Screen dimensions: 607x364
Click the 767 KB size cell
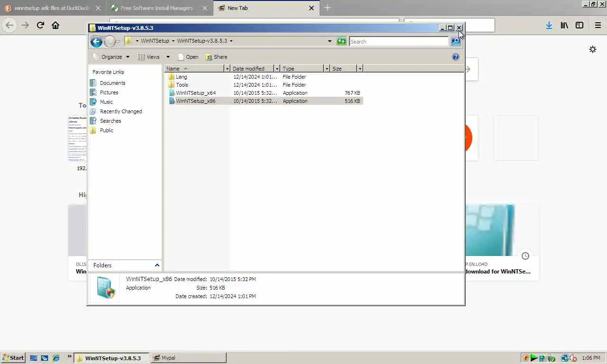352,93
